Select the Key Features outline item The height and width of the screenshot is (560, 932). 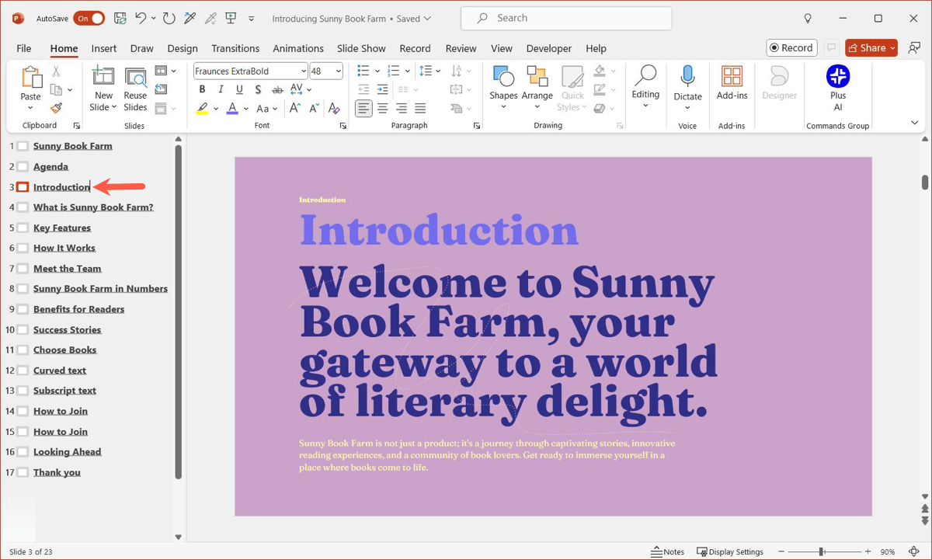[x=62, y=228]
